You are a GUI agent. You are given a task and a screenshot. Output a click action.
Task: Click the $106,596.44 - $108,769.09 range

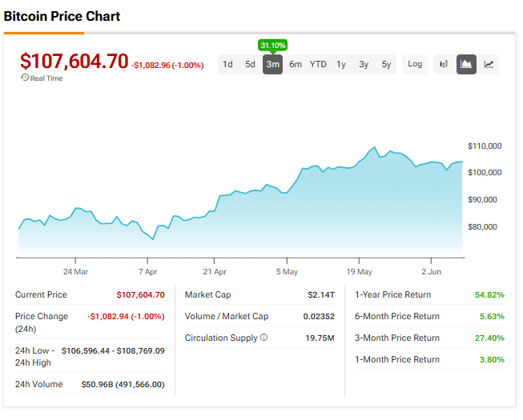[113, 351]
